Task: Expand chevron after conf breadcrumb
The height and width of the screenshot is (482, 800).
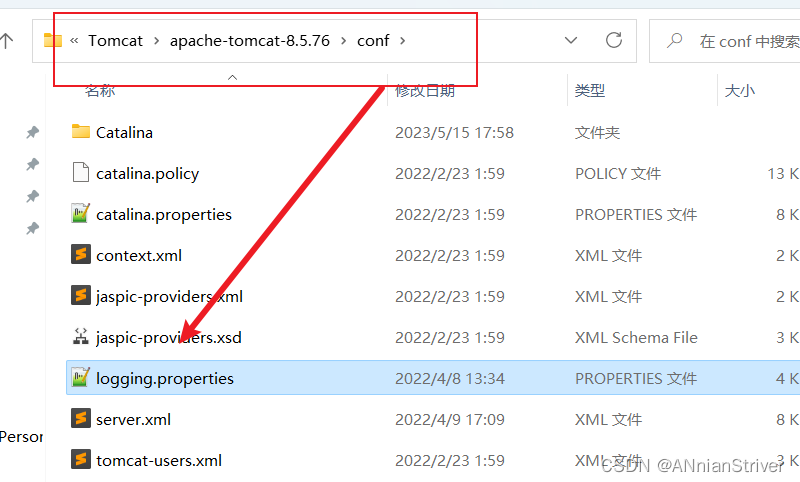Action: [x=403, y=41]
